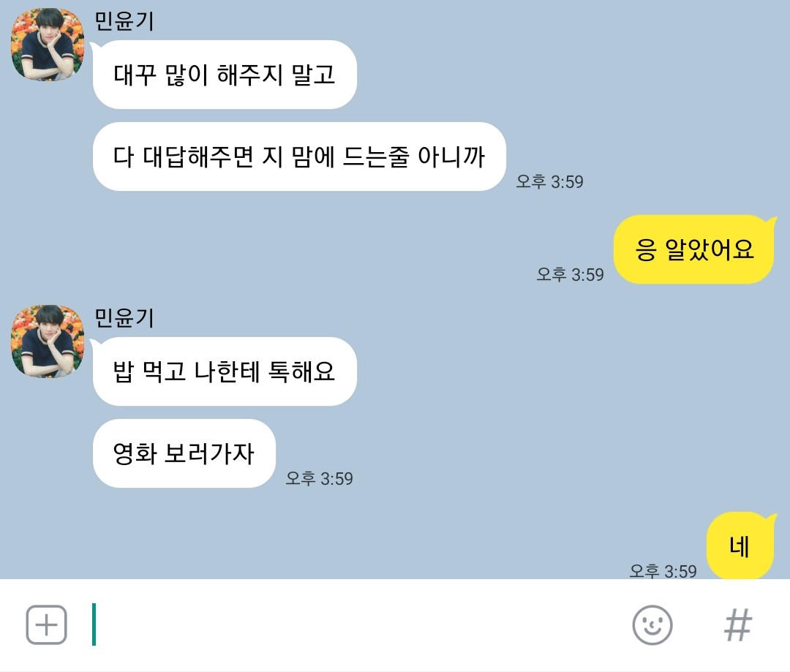Select the message '영화 보러가자'
The image size is (790, 672).
[184, 453]
